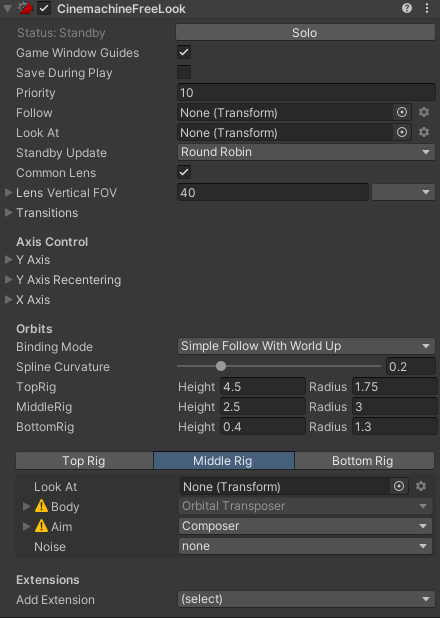Screen dimensions: 440x618
Task: Click the gear icon beside top Look At
Action: click(424, 132)
